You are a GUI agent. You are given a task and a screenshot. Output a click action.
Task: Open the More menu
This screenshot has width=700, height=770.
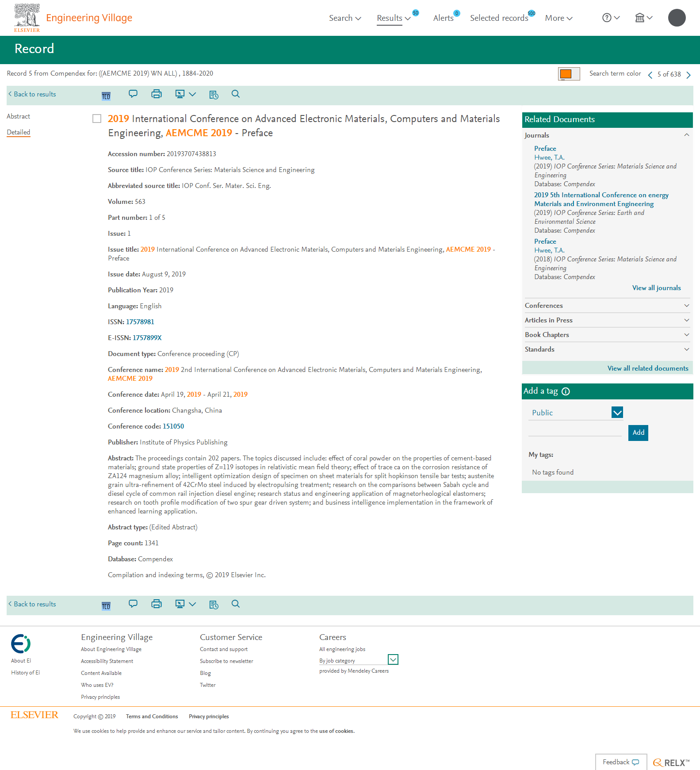(558, 18)
